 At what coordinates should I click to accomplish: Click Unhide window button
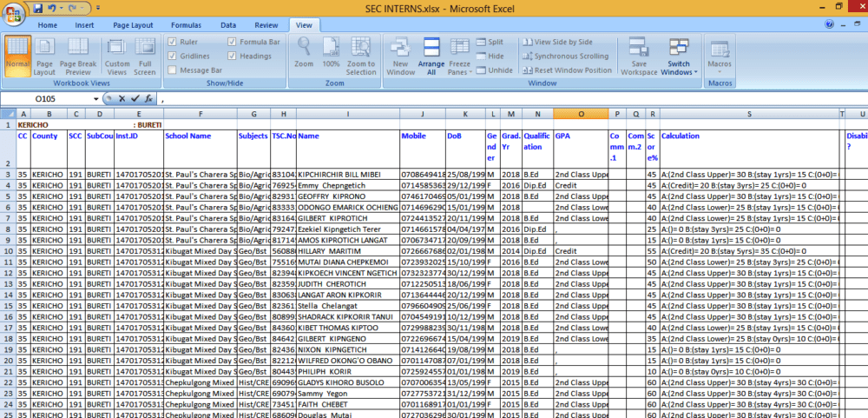click(494, 70)
